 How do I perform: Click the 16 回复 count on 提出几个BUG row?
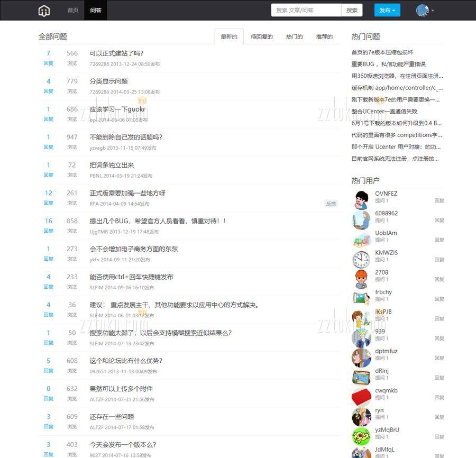pyautogui.click(x=48, y=225)
